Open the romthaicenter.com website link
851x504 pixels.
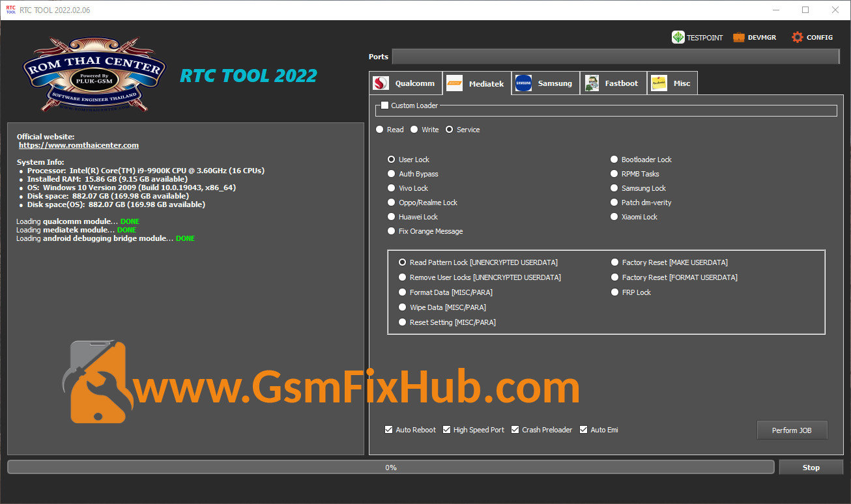(79, 145)
